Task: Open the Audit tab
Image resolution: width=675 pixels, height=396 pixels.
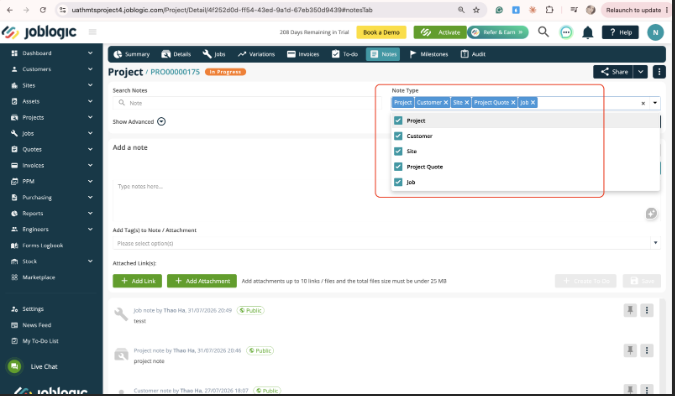Action: pos(473,54)
